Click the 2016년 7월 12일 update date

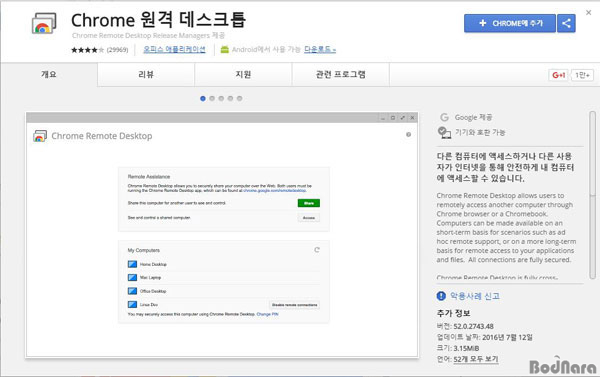507,337
